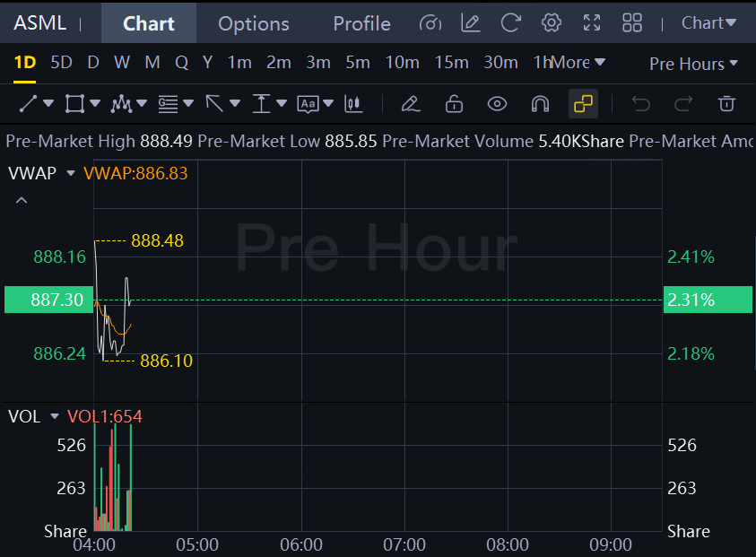Select the 30m interval
756x557 pixels.
point(500,62)
